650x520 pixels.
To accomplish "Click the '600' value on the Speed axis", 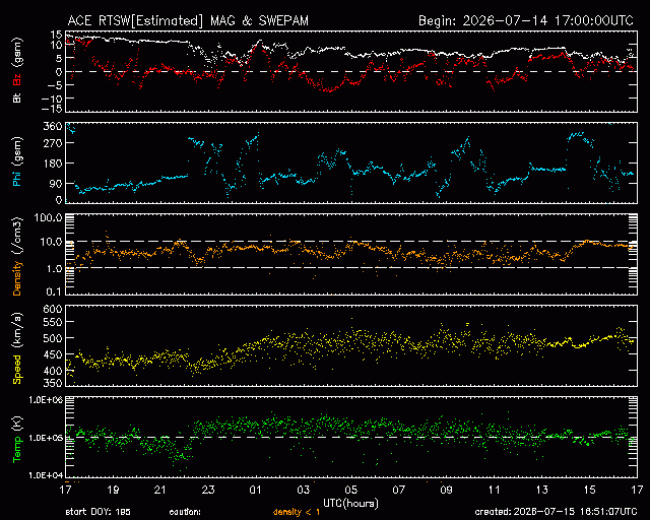I will click(x=53, y=309).
